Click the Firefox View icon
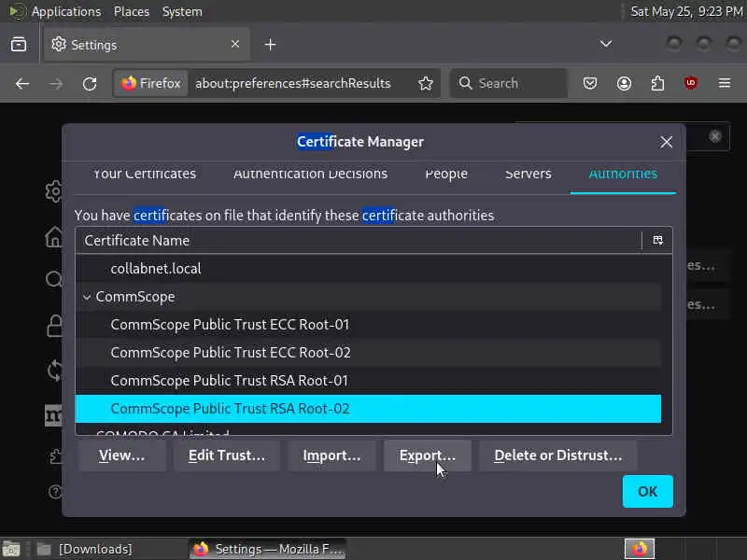This screenshot has width=747, height=560. pos(19,44)
